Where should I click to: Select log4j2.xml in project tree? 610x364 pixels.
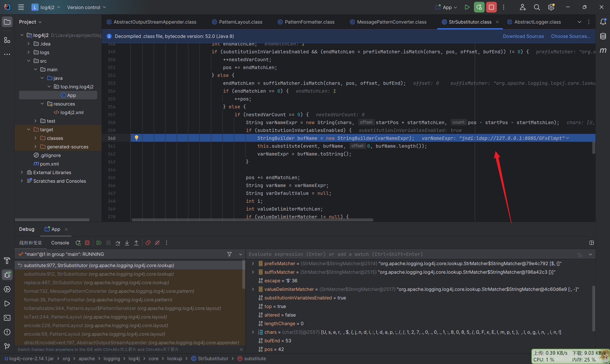click(x=69, y=112)
